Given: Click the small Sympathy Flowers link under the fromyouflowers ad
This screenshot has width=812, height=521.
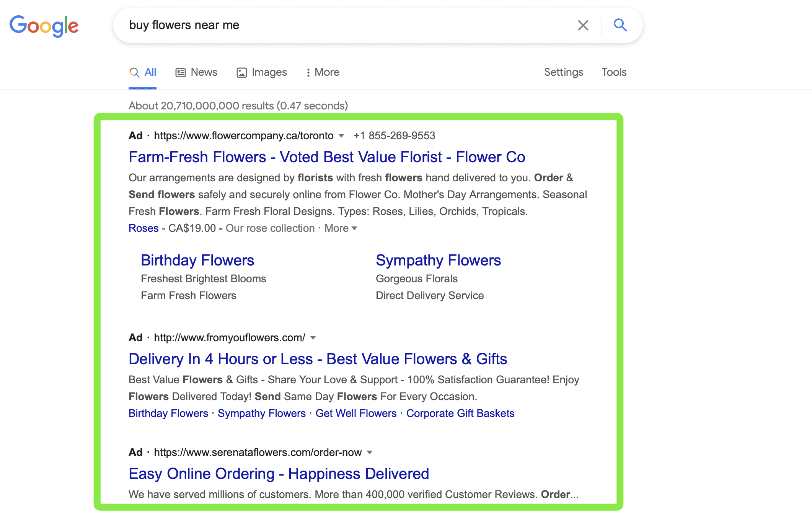Looking at the screenshot, I should (262, 414).
